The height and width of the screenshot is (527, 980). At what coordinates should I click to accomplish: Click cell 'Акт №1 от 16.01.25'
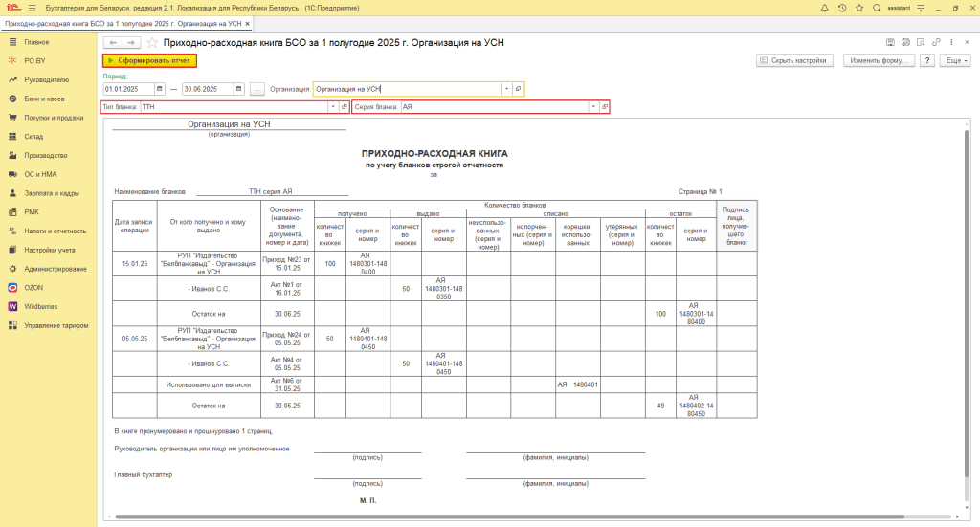(x=287, y=289)
